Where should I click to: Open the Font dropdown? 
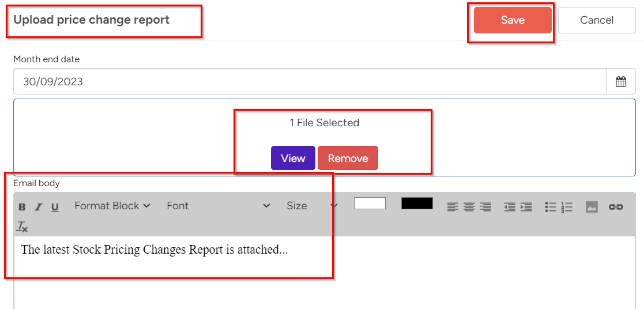click(x=219, y=206)
